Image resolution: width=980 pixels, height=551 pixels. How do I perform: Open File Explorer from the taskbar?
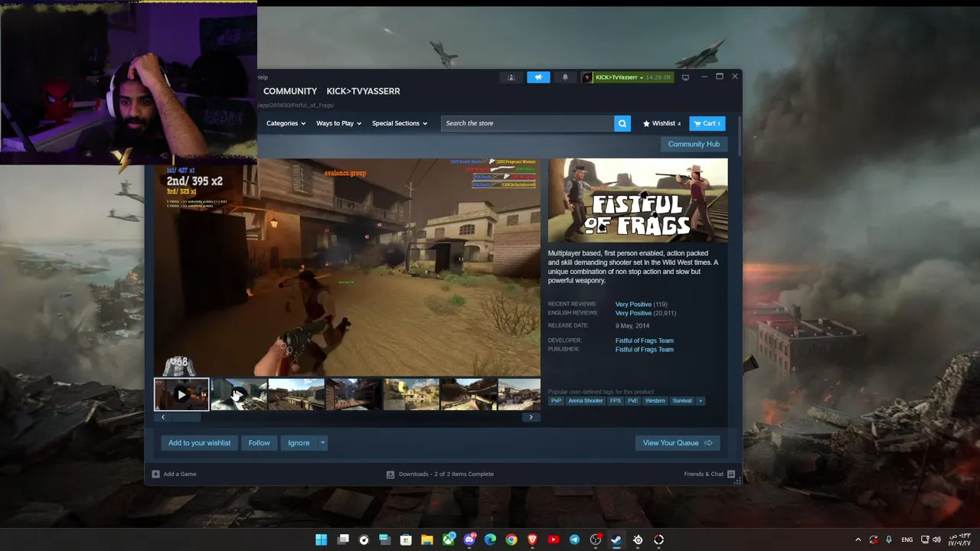coord(427,540)
